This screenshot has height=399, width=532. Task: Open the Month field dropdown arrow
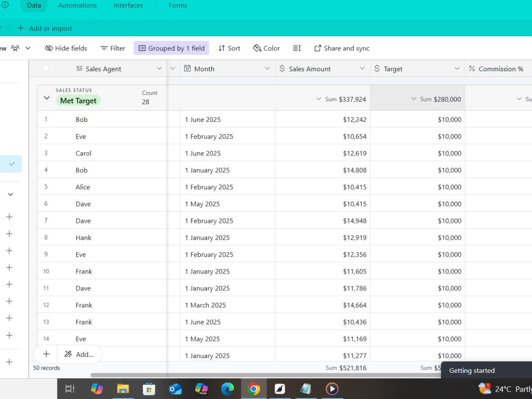click(x=268, y=69)
